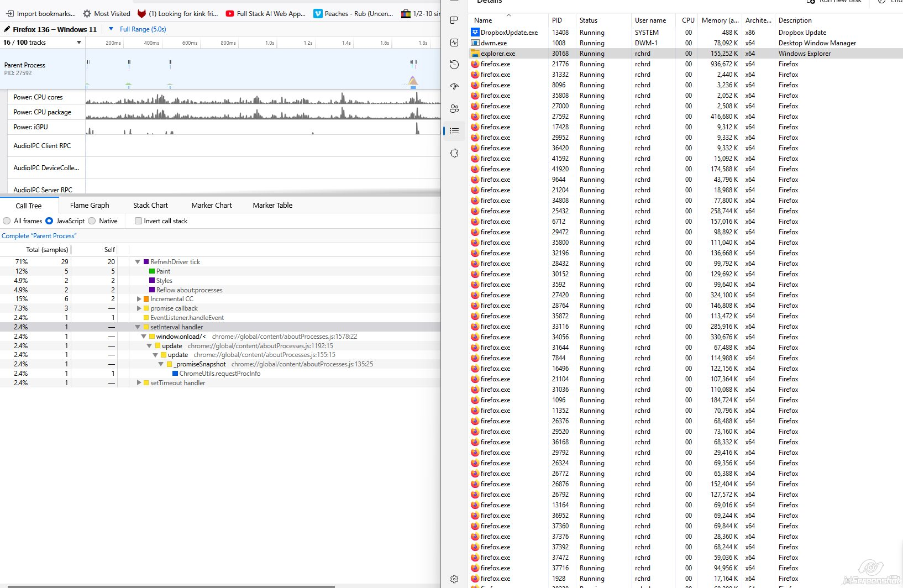The height and width of the screenshot is (588, 903).
Task: Switch to the Stack Chart tab
Action: pos(150,206)
